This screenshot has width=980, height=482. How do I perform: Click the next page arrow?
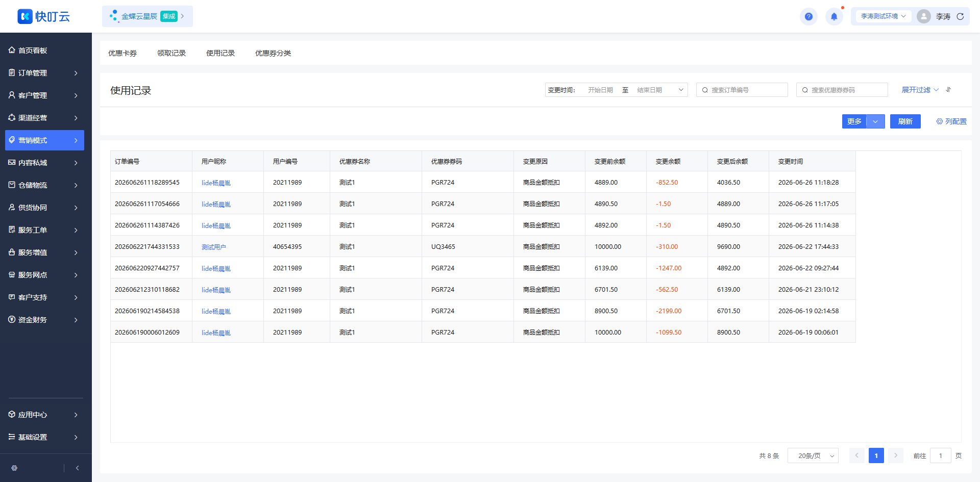895,455
